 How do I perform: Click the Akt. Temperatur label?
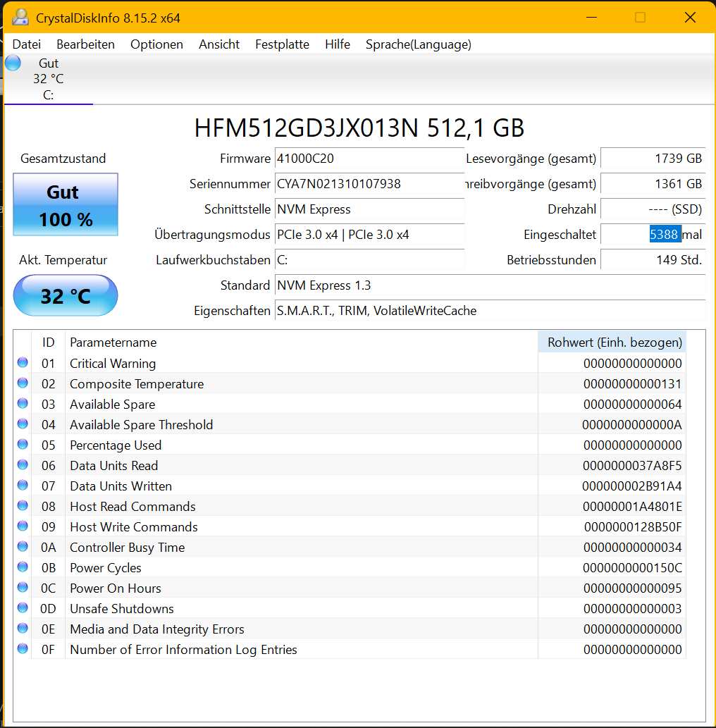(x=63, y=260)
